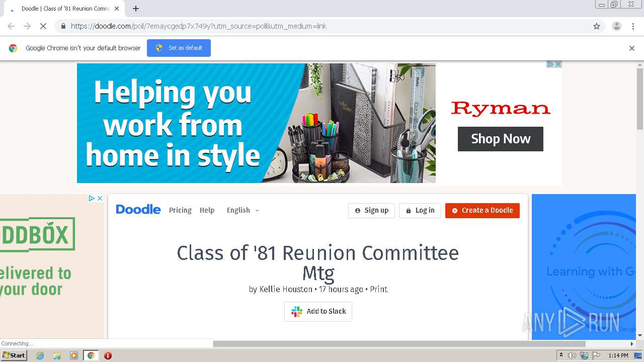644x362 pixels.
Task: Show hidden system tray icons
Action: pyautogui.click(x=561, y=355)
